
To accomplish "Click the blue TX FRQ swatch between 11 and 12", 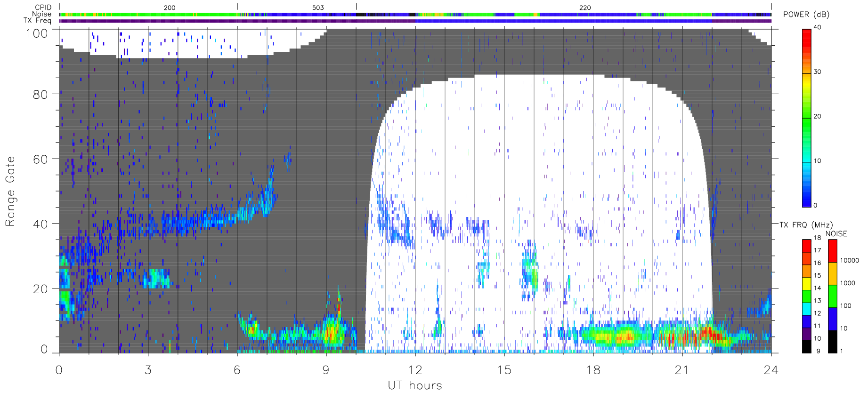I will click(x=807, y=321).
